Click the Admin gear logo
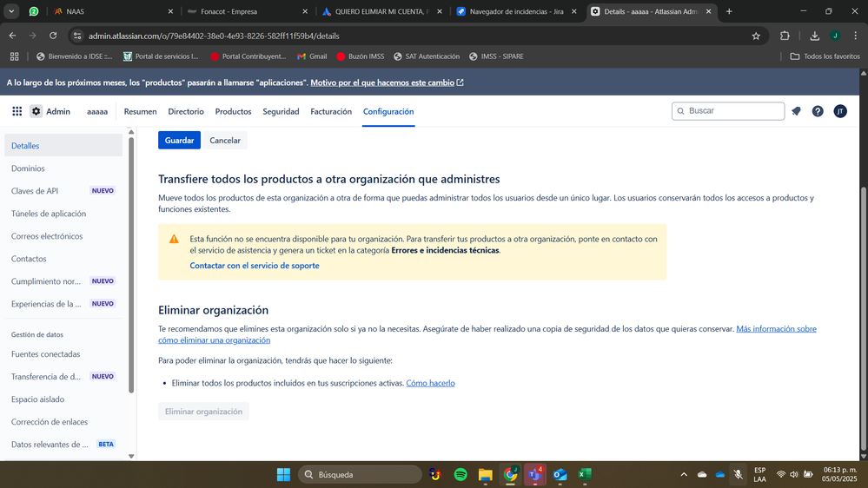 [x=36, y=111]
